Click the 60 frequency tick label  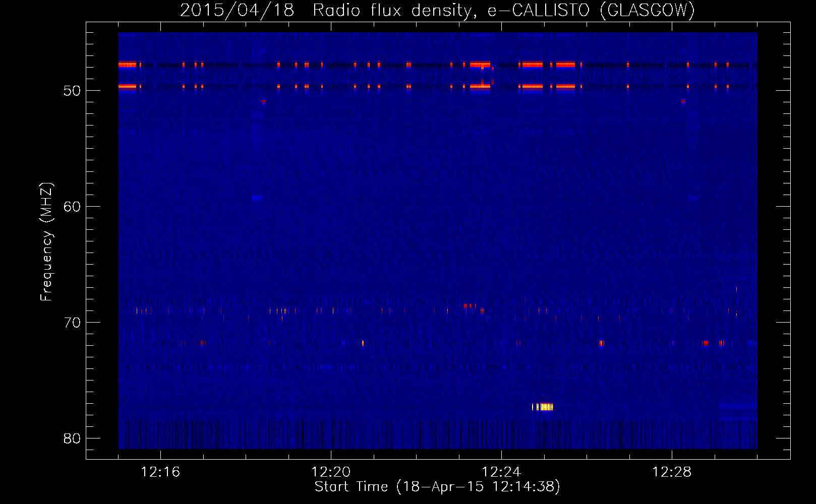click(72, 207)
